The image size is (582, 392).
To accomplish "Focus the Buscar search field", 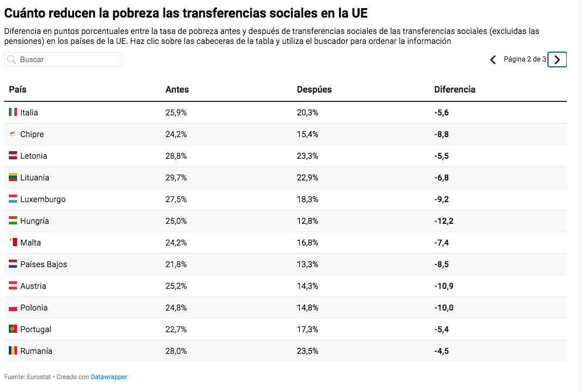I will click(x=67, y=60).
